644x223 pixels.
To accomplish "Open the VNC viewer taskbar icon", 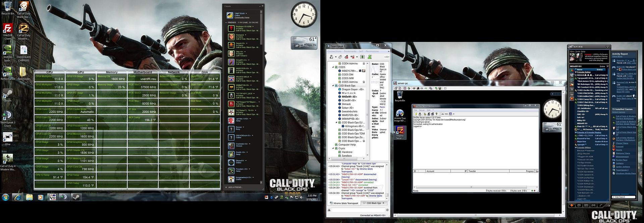I will pyautogui.click(x=52, y=197).
